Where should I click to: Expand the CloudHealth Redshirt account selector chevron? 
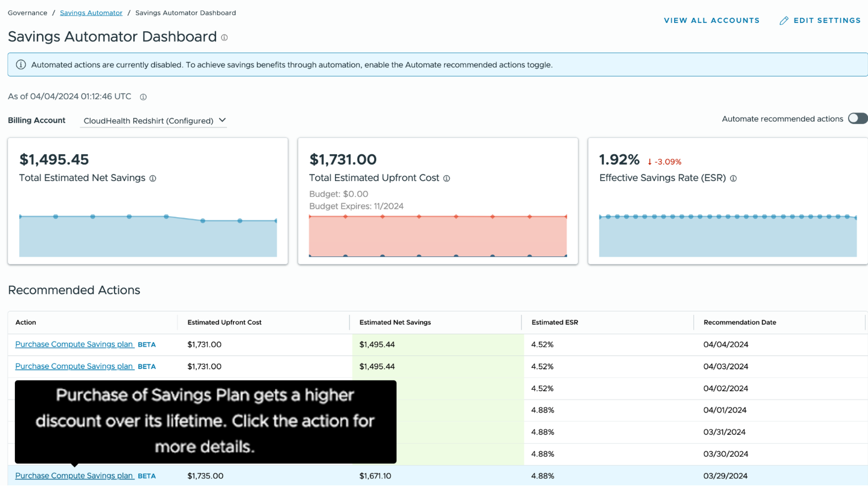223,120
